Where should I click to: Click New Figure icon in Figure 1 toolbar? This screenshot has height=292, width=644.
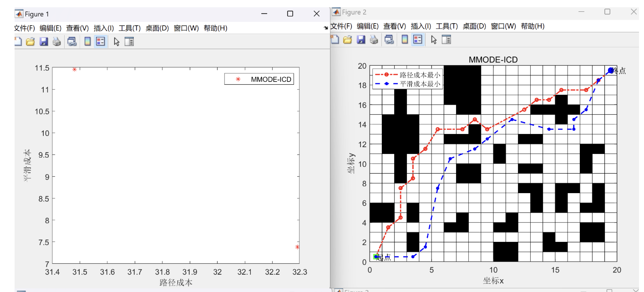(18, 42)
